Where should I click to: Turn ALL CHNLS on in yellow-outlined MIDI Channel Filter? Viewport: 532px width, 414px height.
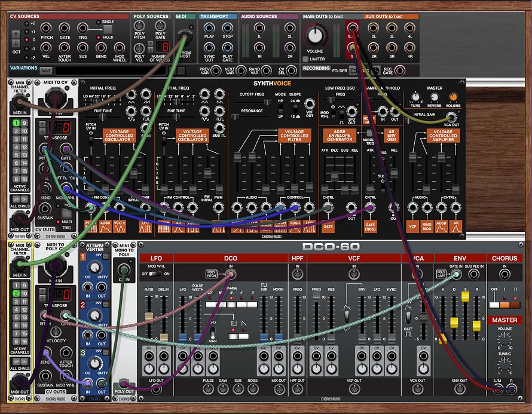(24, 361)
